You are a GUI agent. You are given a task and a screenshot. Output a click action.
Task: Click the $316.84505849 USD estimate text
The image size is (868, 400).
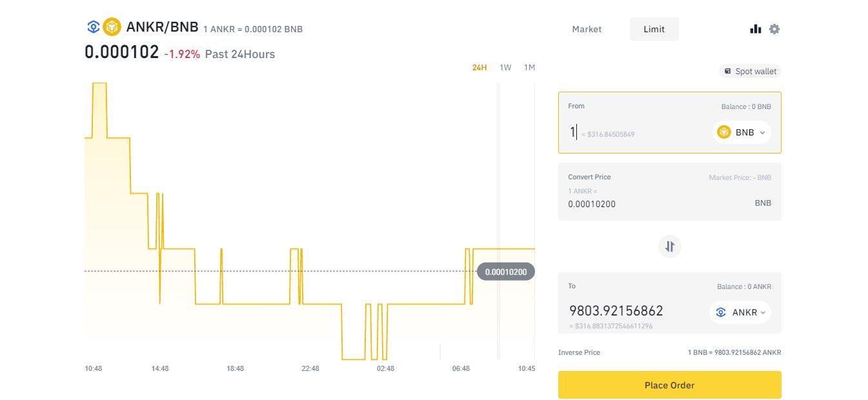608,134
